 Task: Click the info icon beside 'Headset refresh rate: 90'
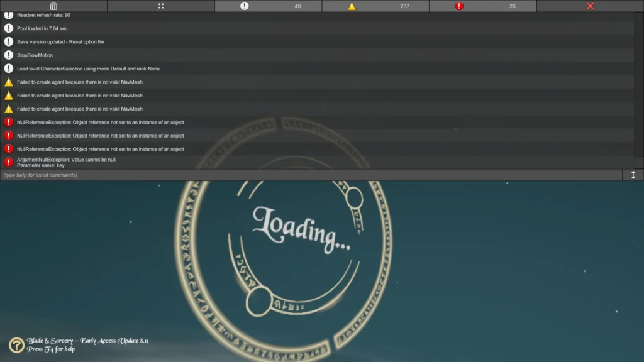[9, 15]
